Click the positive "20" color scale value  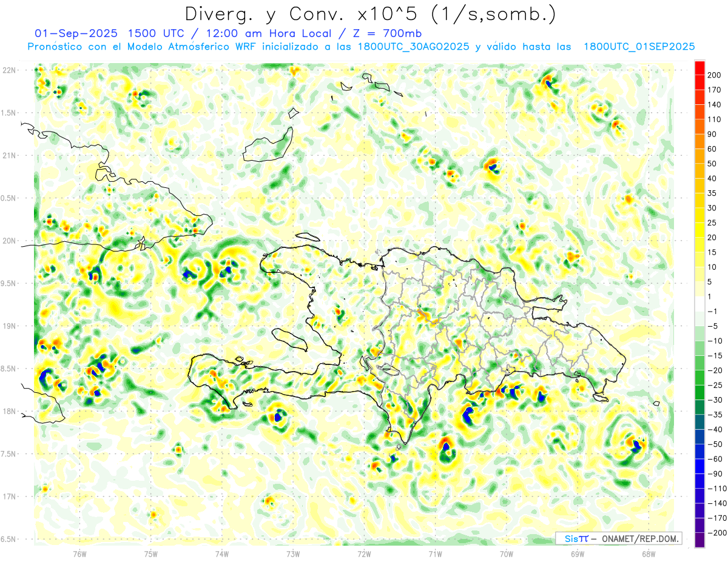713,238
